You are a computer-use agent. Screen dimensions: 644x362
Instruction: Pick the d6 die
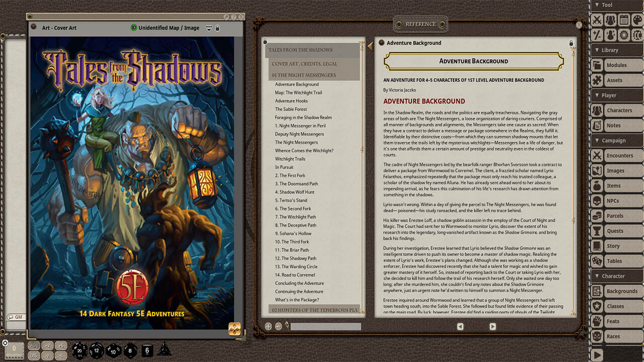(x=147, y=350)
